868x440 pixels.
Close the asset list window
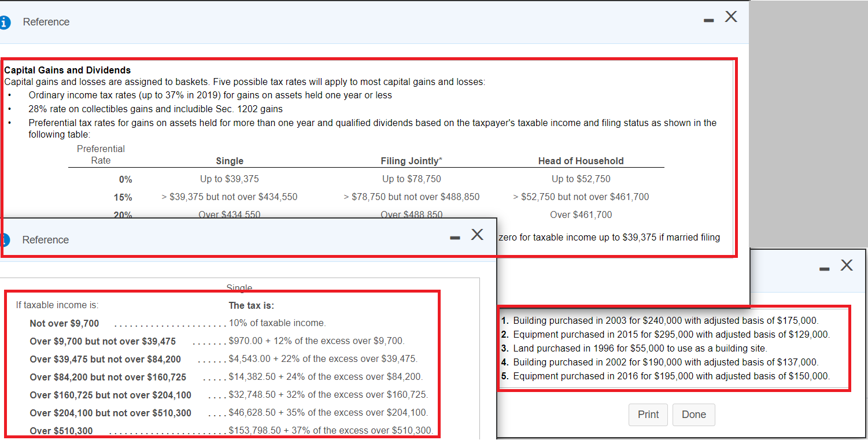click(847, 265)
